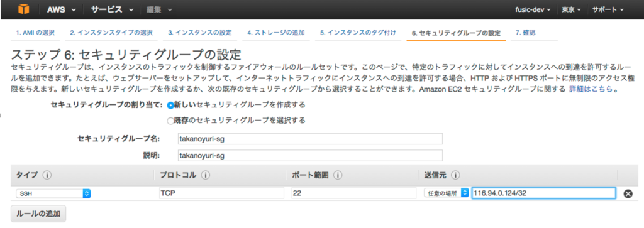Go to step 7. 確認
This screenshot has width=644, height=228.
[x=525, y=33]
